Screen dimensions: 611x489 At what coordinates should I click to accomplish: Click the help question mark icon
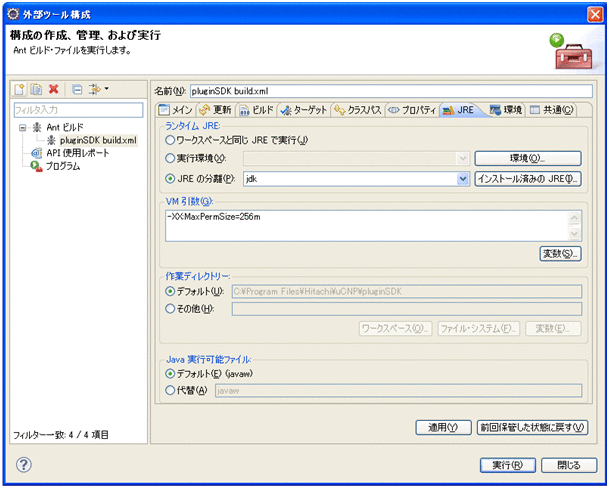(24, 464)
